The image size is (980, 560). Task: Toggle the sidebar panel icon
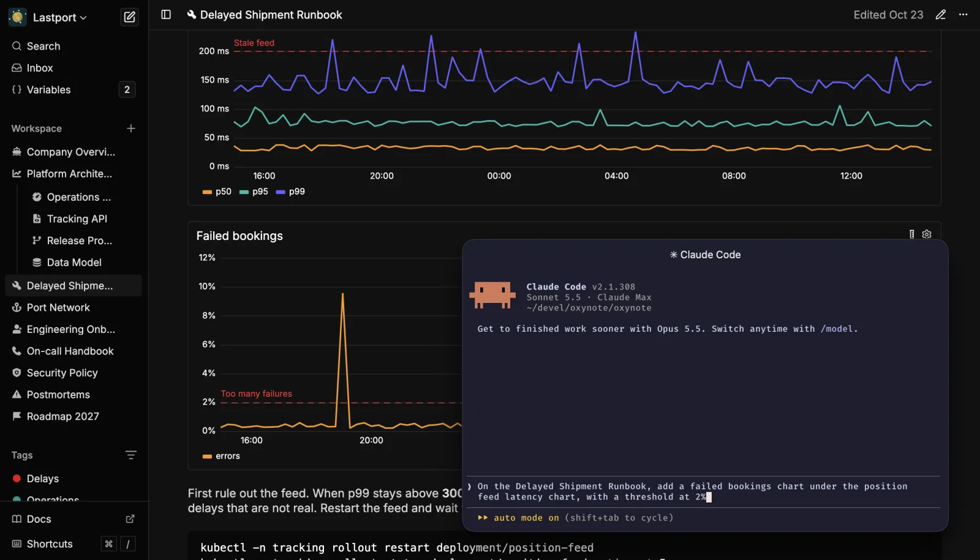pyautogui.click(x=166, y=15)
